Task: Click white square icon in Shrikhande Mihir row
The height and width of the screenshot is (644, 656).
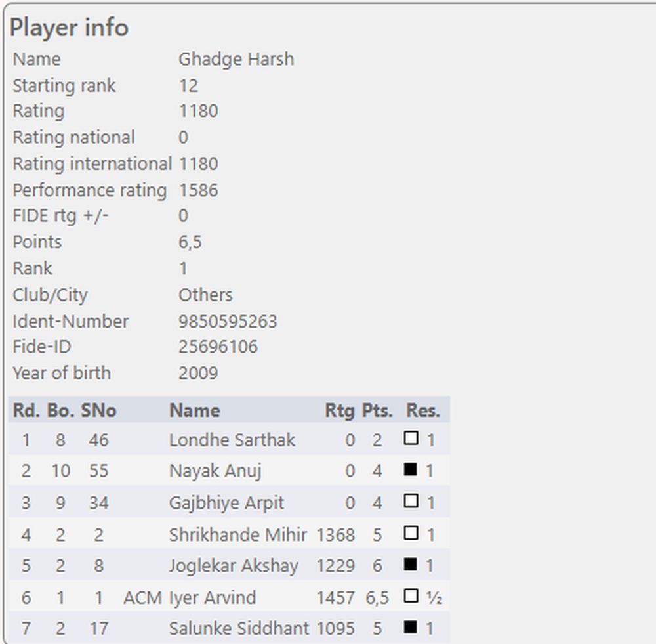Action: point(411,533)
